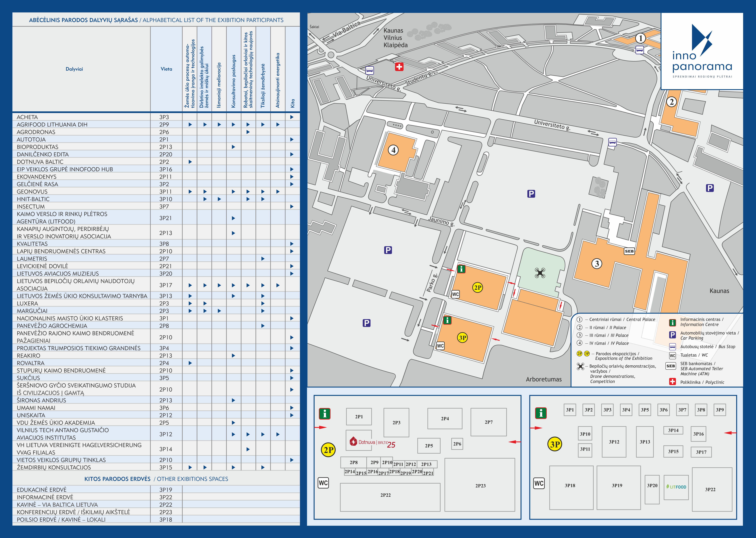Click booth 2P7 in the 2P floor plan
The width and height of the screenshot is (756, 538).
pos(489,422)
